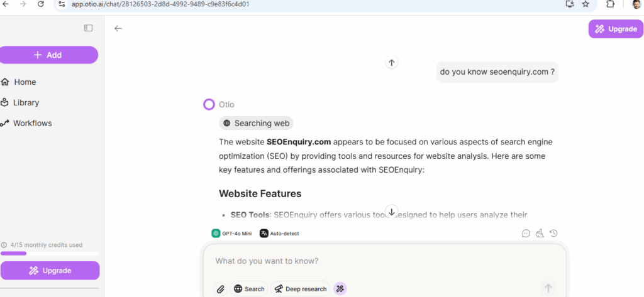Click the What do you want to know field
The height and width of the screenshot is (297, 644).
tap(384, 261)
